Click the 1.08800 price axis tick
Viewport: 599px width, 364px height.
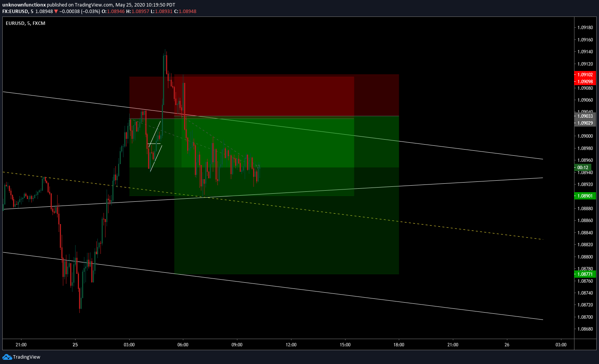pyautogui.click(x=585, y=257)
